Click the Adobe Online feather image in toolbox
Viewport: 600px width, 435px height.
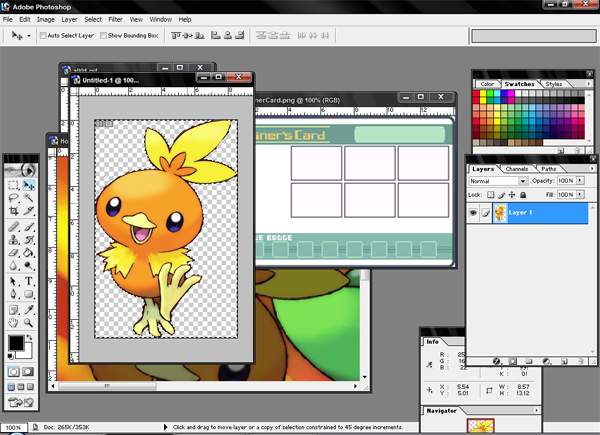pyautogui.click(x=21, y=169)
